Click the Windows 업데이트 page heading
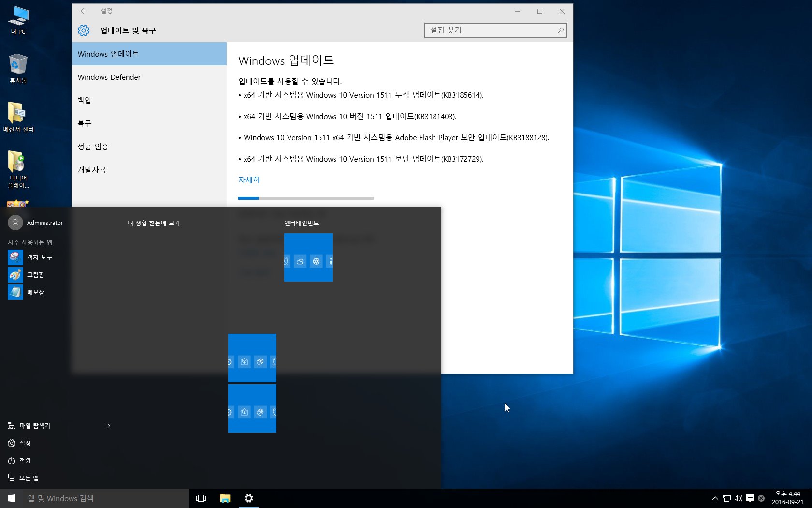 (x=286, y=60)
